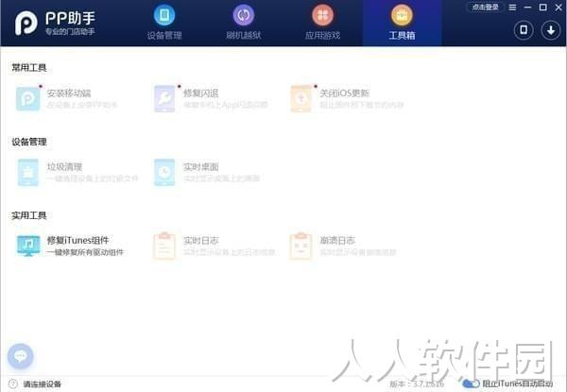This screenshot has width=567, height=392.
Task: Click the 垃圾清理 trash icon
Action: 27,172
